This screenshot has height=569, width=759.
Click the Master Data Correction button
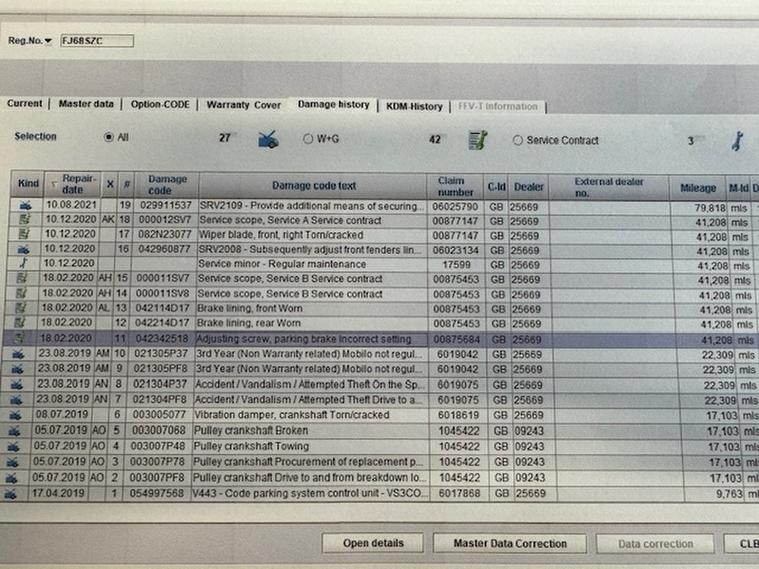[509, 544]
